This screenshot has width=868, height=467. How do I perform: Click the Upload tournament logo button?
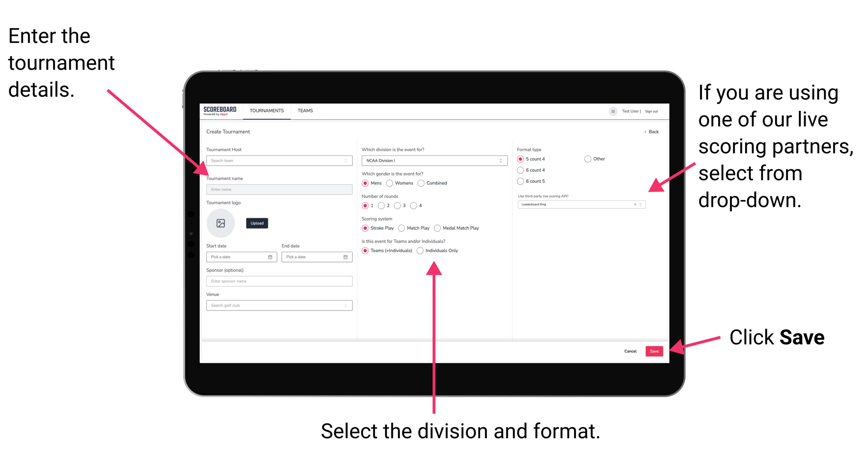256,223
